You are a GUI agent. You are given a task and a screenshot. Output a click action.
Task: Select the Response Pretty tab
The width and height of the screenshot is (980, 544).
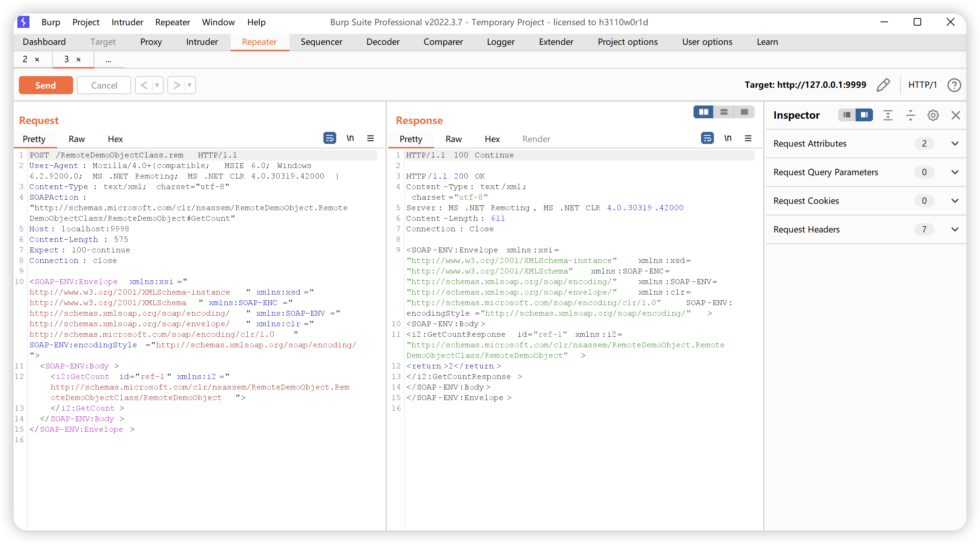click(410, 139)
